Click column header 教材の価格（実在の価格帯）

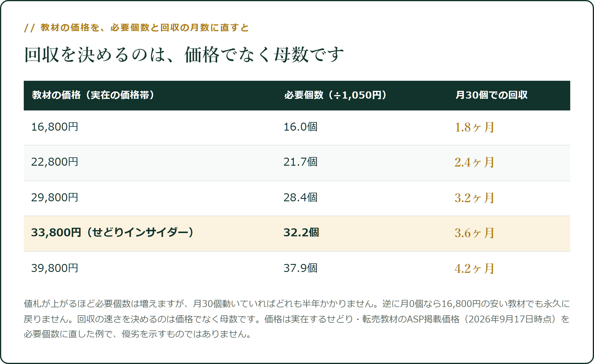(94, 95)
